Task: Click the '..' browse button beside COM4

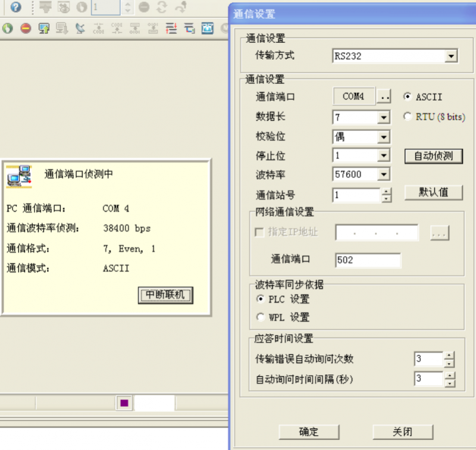Action: click(384, 96)
